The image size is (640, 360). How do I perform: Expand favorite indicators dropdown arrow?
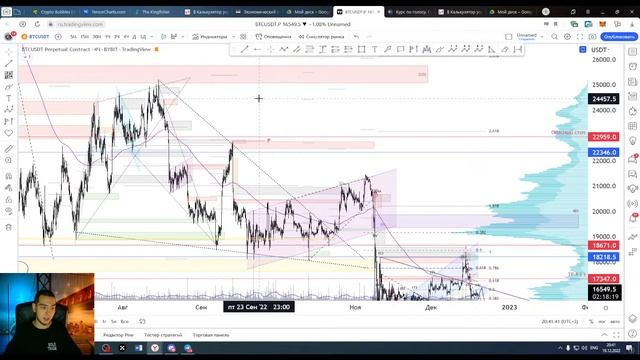pyautogui.click(x=233, y=37)
